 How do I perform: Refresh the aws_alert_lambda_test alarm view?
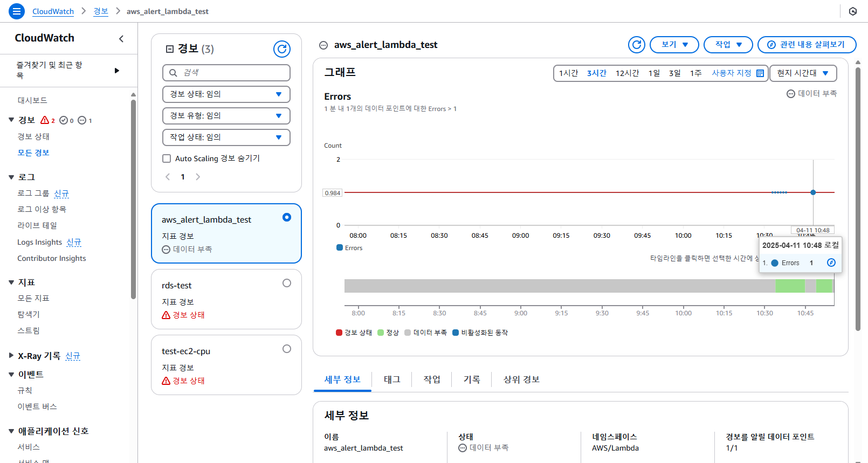[636, 45]
